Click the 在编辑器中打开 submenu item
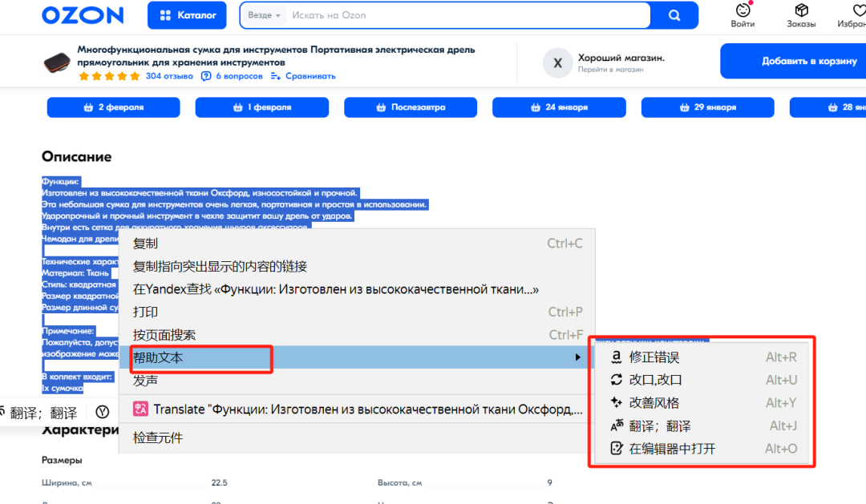The height and width of the screenshot is (504, 866). pyautogui.click(x=702, y=449)
